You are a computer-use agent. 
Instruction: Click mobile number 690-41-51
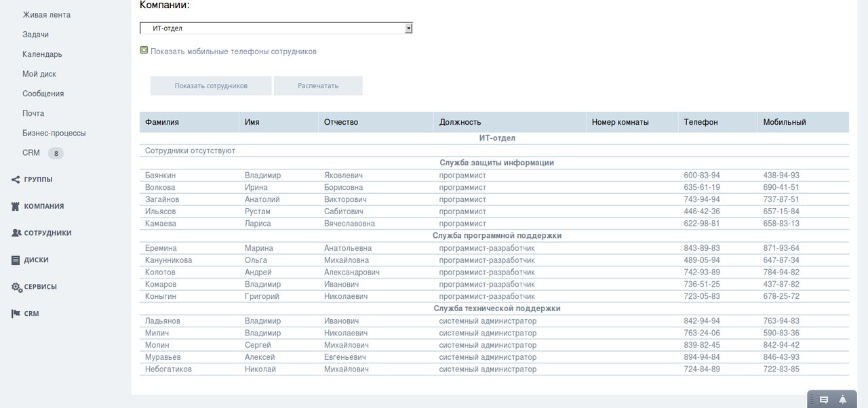point(781,187)
